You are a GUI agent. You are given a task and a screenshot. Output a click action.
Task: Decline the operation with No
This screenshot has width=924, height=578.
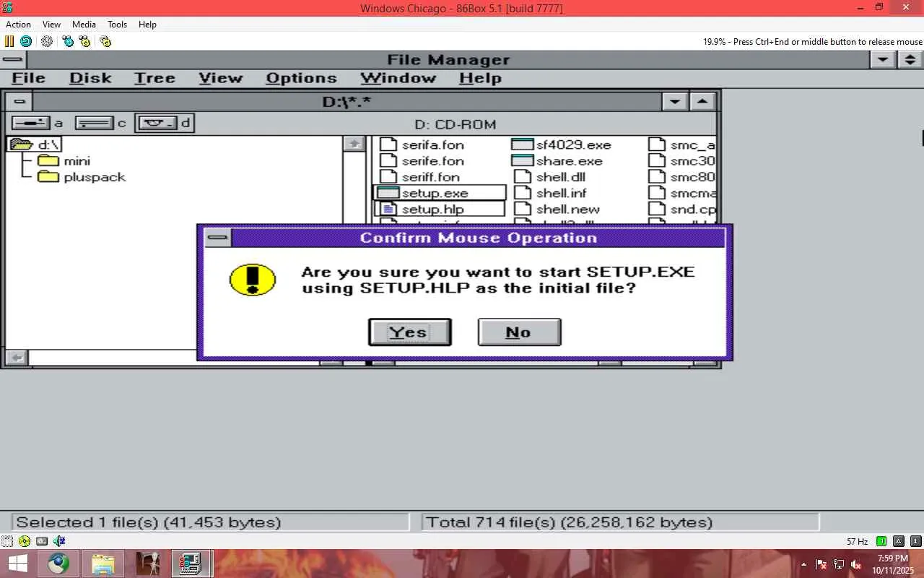(519, 332)
